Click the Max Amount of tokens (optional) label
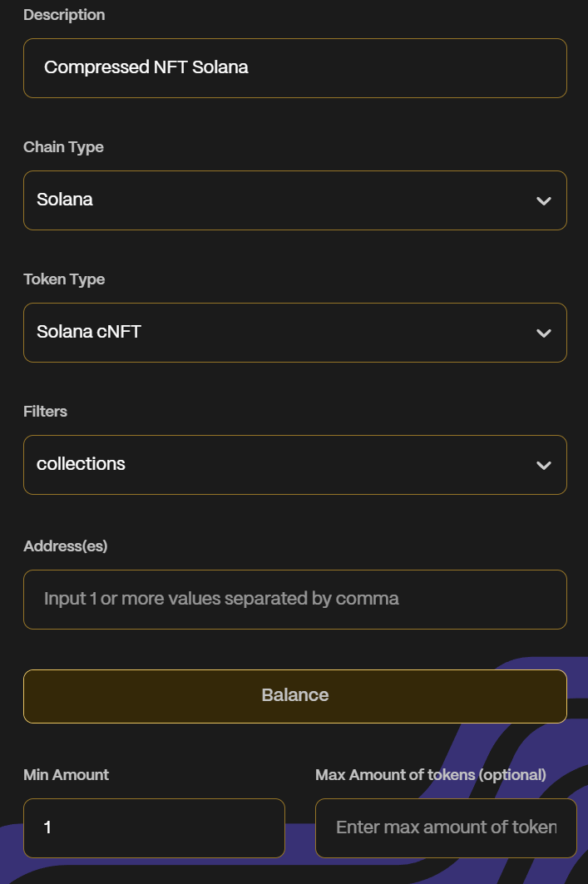The width and height of the screenshot is (588, 884). click(x=430, y=775)
